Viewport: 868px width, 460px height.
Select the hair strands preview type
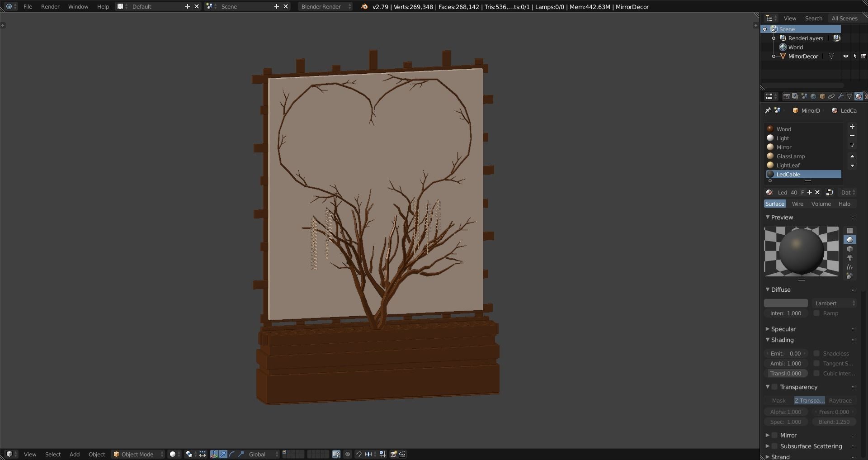[x=850, y=267]
